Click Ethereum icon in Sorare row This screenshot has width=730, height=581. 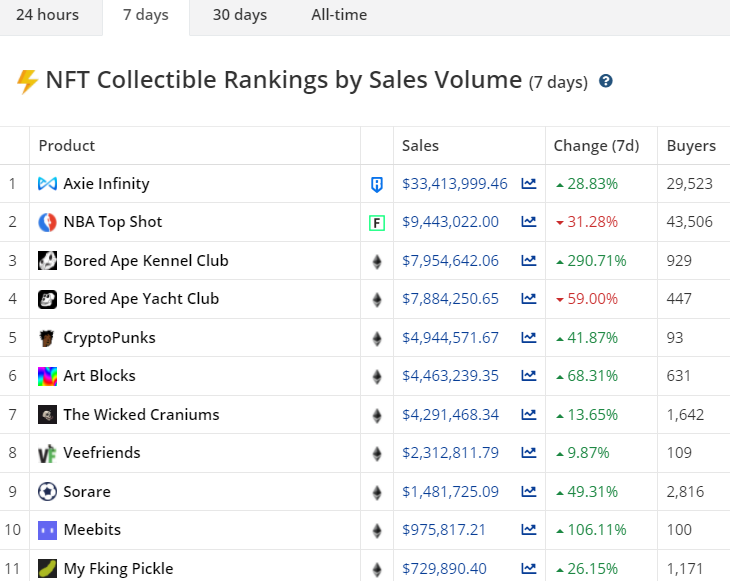(377, 493)
